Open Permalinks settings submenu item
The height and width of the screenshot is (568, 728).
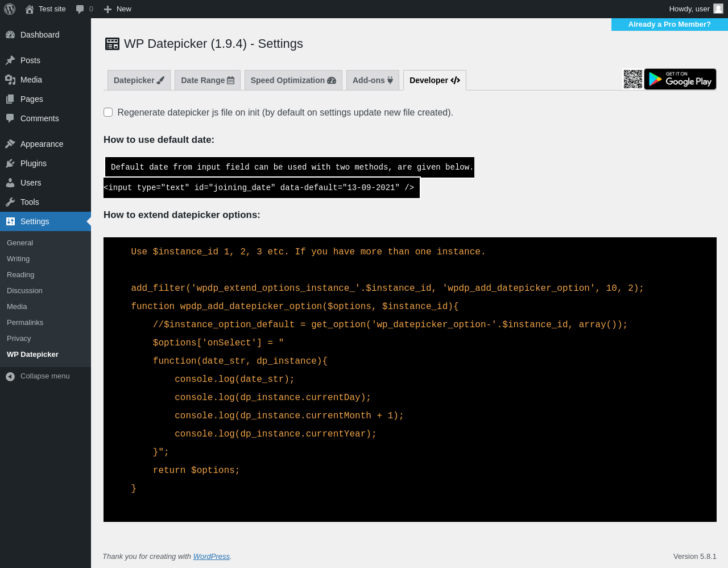(25, 323)
